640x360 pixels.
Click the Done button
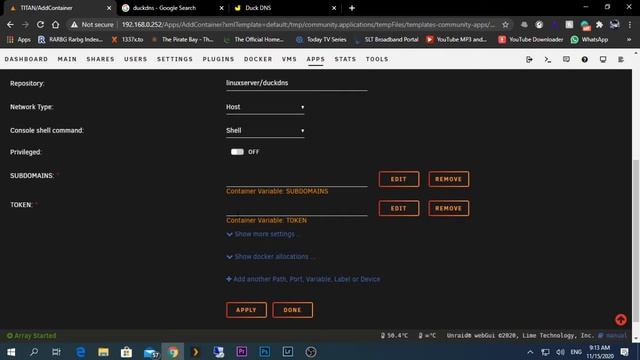click(x=292, y=310)
